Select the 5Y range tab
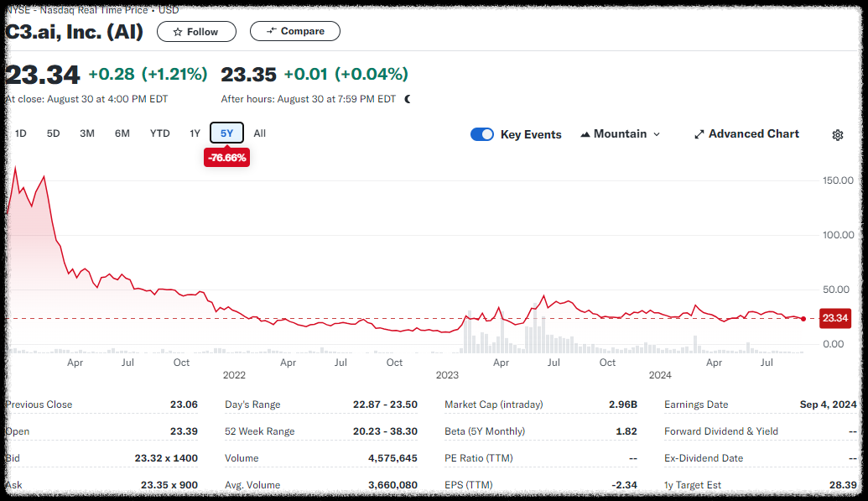 [227, 133]
